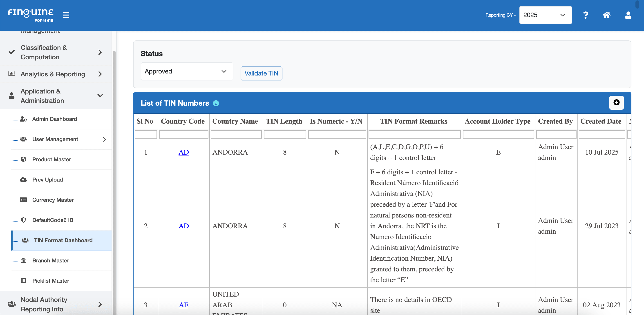Expand the Analytics & Reporting section
This screenshot has height=315, width=644.
[100, 74]
